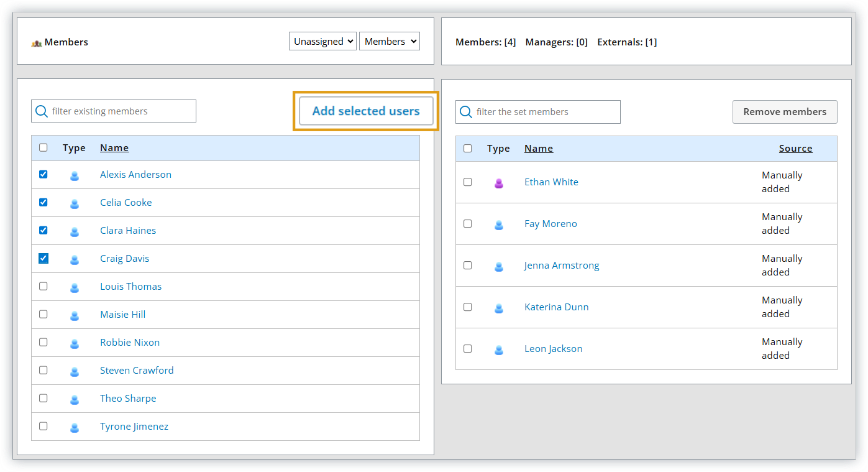Click the user icon beside Katerina Dunn
Image resolution: width=868 pixels, height=472 pixels.
[498, 308]
